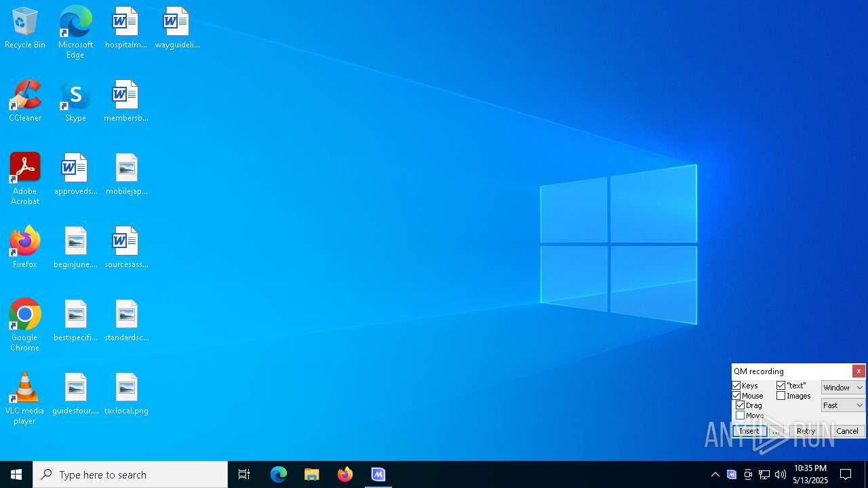This screenshot has height=488, width=868.
Task: Open the network status tray icon
Action: [764, 474]
